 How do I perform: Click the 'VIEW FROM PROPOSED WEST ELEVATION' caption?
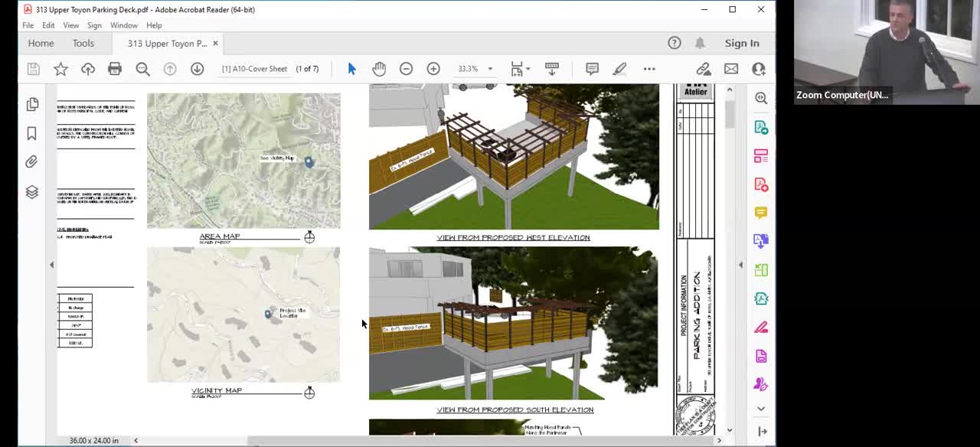(x=513, y=237)
